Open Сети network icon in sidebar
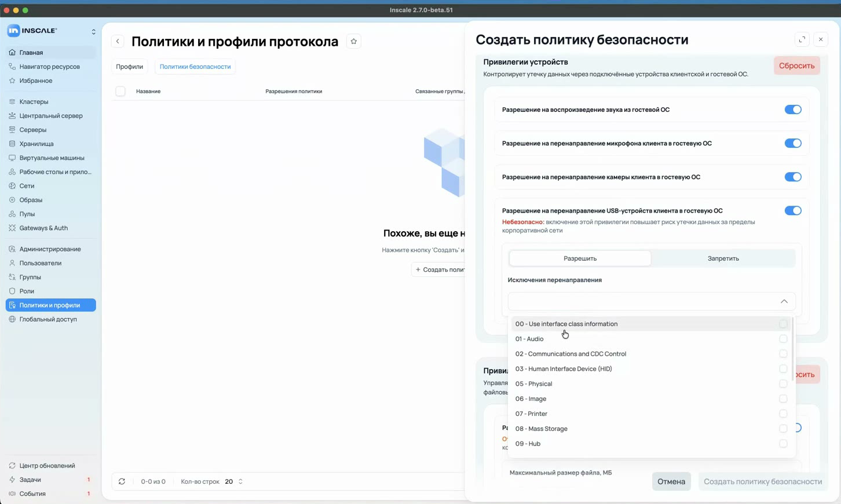Viewport: 841px width, 504px height. click(x=12, y=186)
